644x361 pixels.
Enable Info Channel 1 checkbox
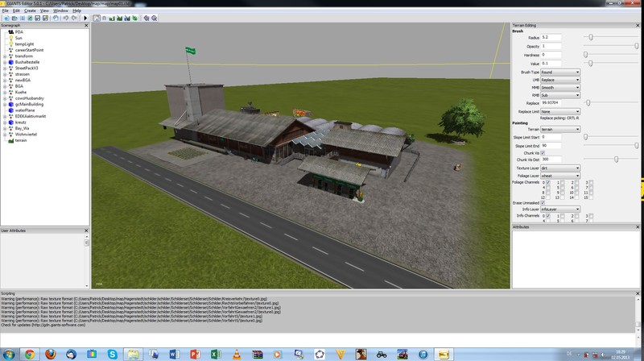(562, 216)
